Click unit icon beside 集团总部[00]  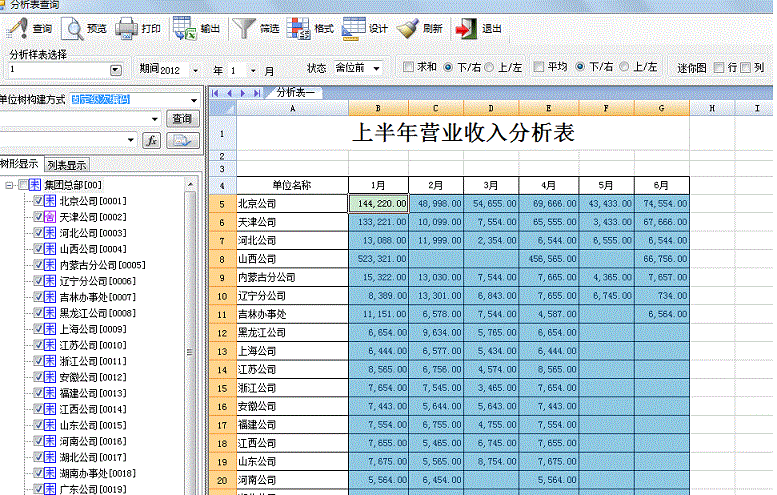[35, 185]
